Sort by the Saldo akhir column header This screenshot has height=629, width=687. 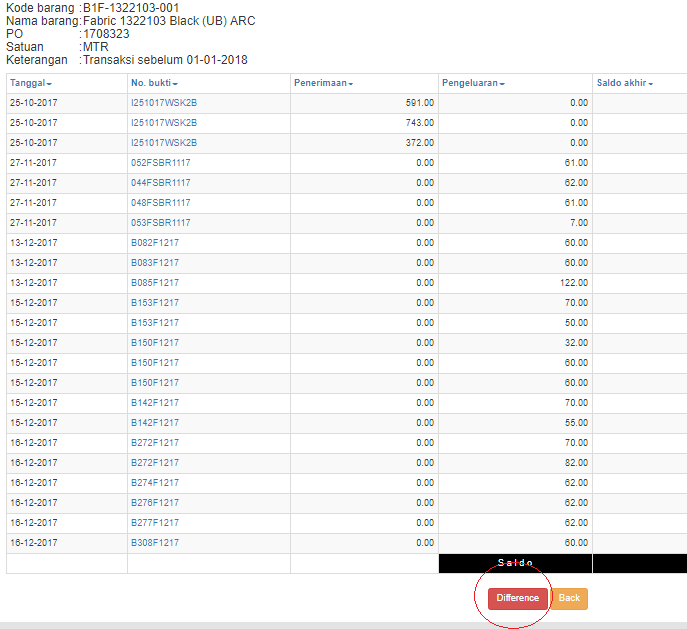pyautogui.click(x=625, y=83)
